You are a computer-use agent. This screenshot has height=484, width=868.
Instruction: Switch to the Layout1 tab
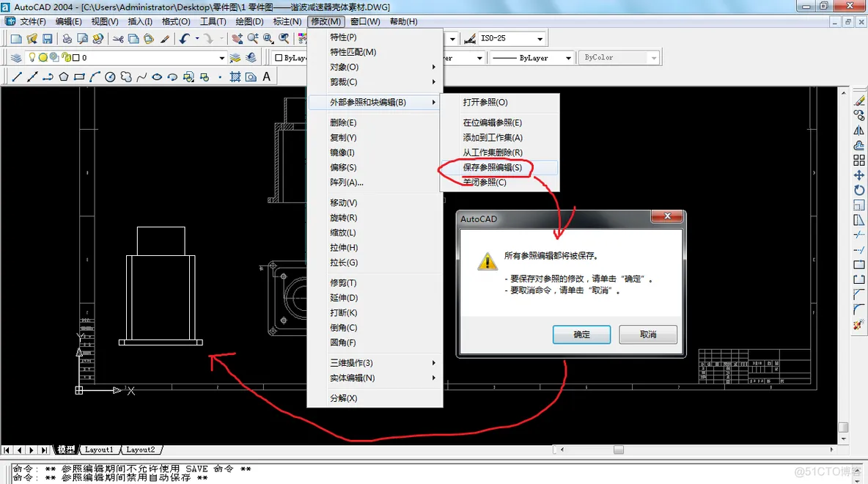(x=99, y=450)
